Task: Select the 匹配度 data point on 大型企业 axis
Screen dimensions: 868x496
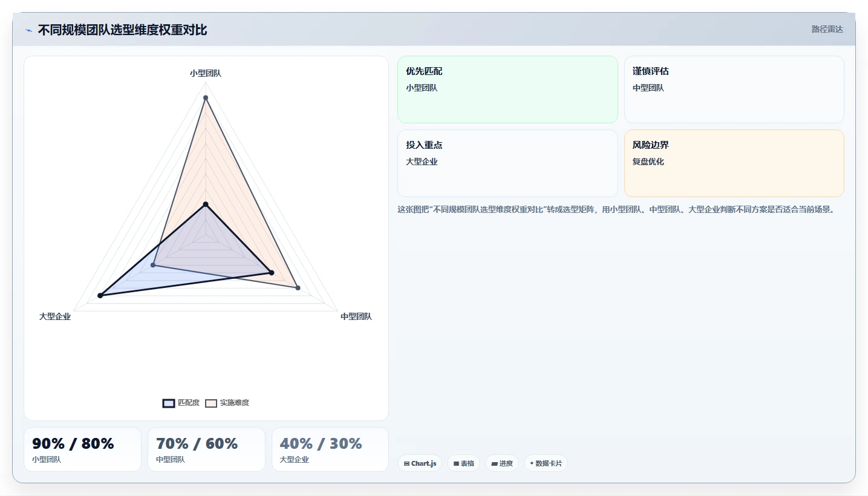Action: [x=100, y=295]
